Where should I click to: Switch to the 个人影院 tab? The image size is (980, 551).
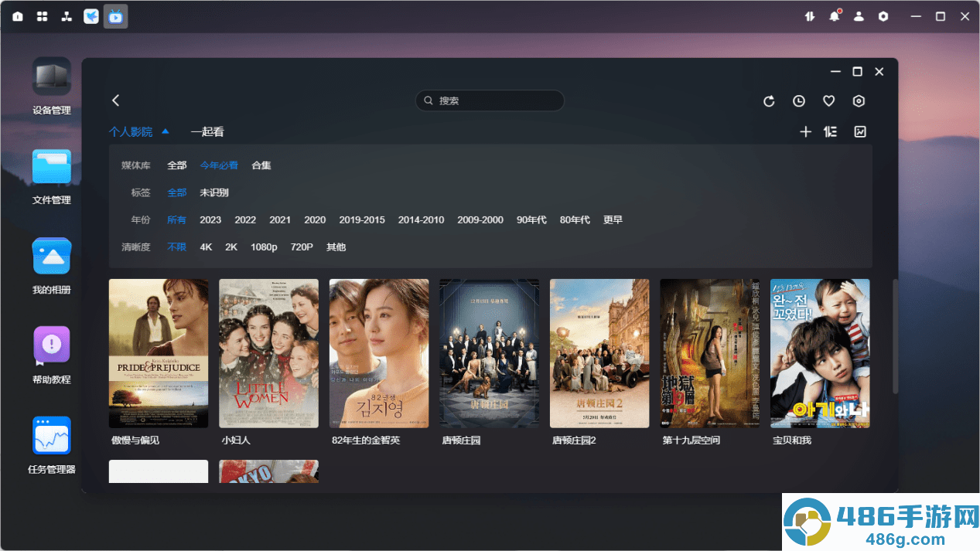(131, 132)
